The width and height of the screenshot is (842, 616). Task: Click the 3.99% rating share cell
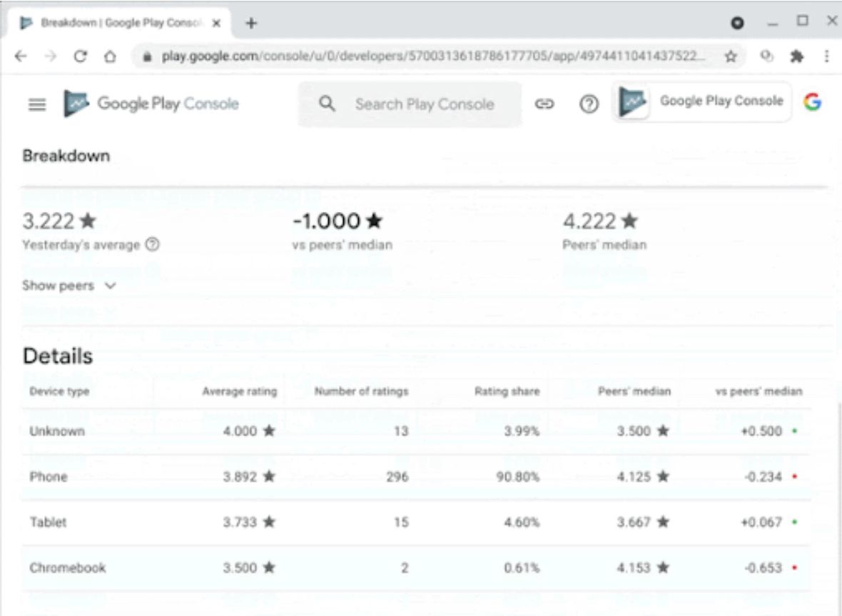(522, 430)
